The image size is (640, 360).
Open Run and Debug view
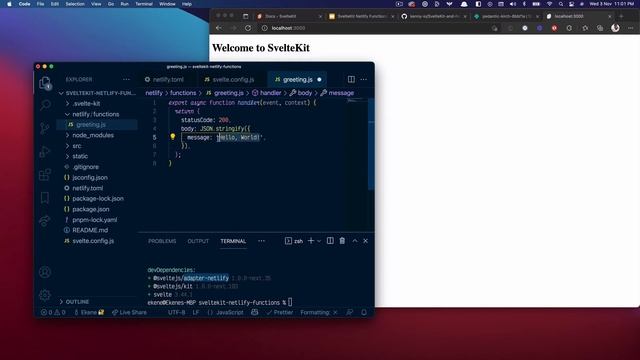coord(45,152)
